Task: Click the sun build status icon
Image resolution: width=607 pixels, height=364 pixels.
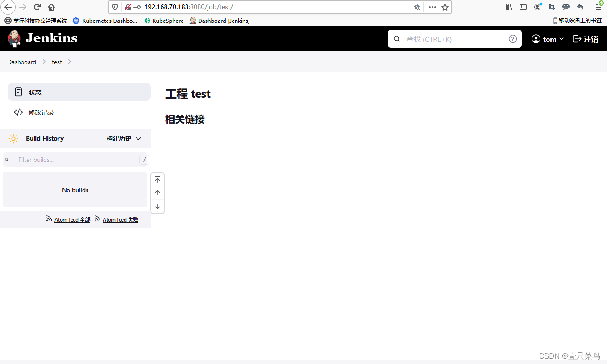Action: pos(13,139)
